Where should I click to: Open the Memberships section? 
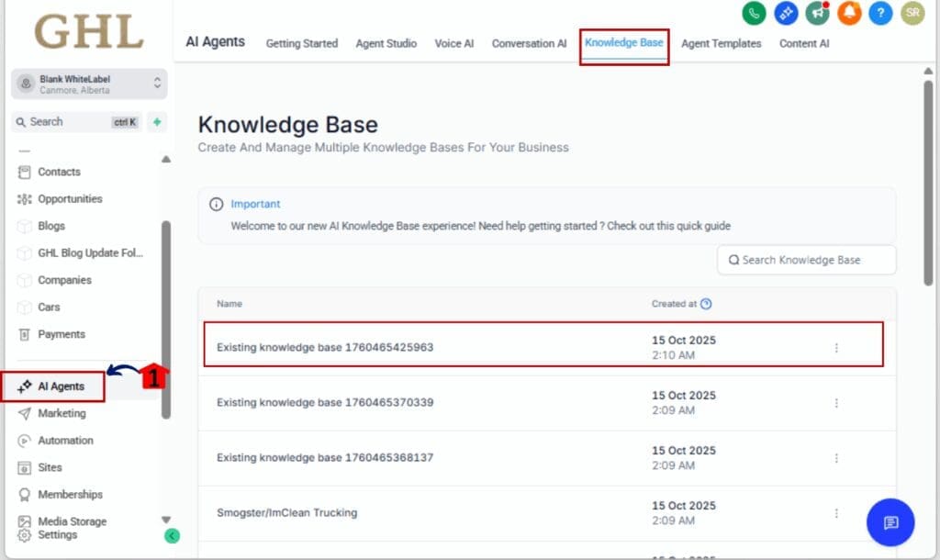pyautogui.click(x=70, y=494)
